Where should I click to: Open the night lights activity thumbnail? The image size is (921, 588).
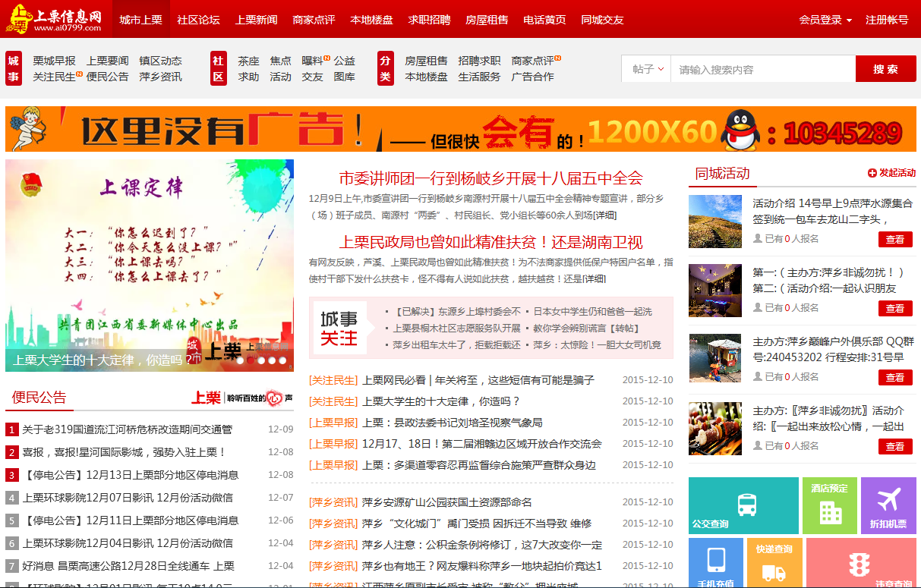click(x=715, y=291)
